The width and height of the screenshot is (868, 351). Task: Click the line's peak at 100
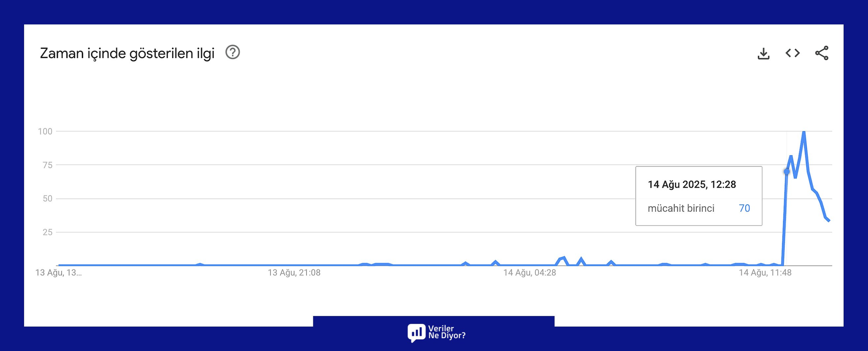804,132
